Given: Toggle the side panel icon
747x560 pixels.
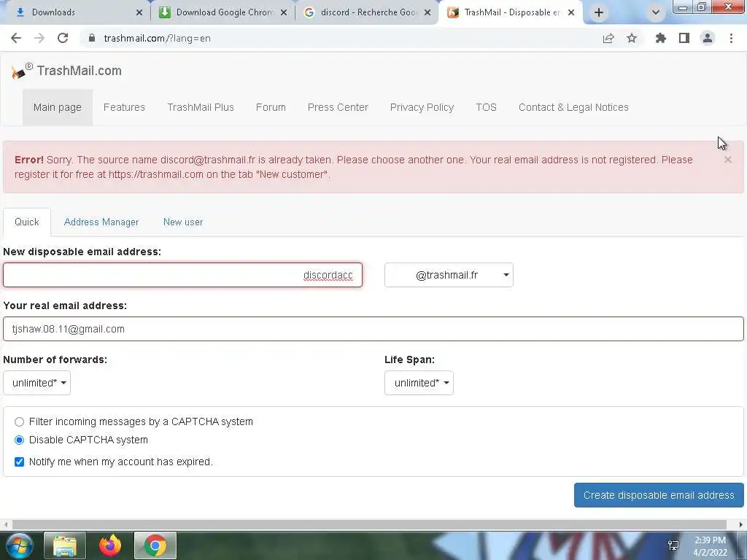Looking at the screenshot, I should 684,38.
